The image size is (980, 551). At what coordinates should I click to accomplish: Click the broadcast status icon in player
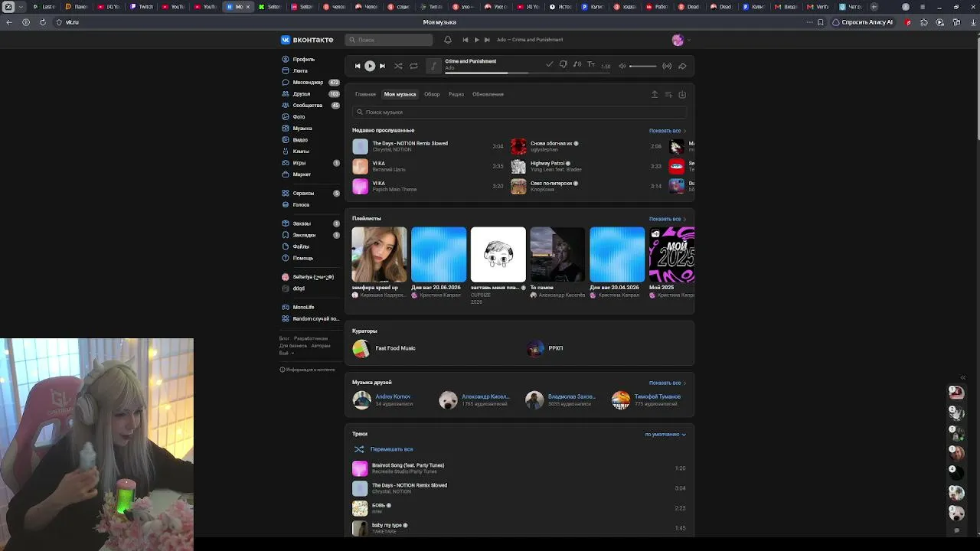point(667,66)
